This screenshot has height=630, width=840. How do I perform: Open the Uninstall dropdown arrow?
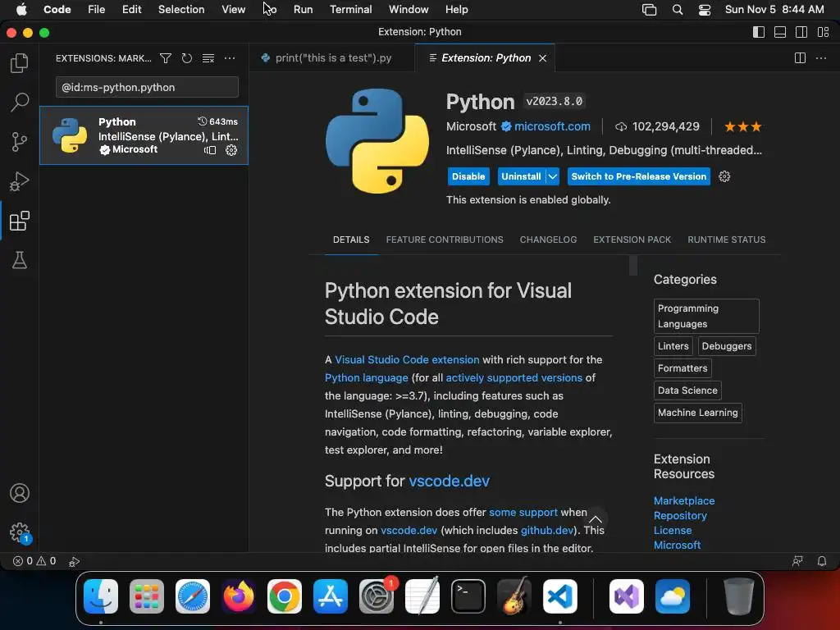coord(553,176)
